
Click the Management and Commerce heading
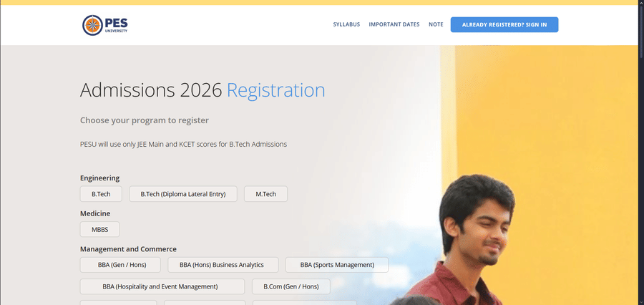tap(128, 249)
